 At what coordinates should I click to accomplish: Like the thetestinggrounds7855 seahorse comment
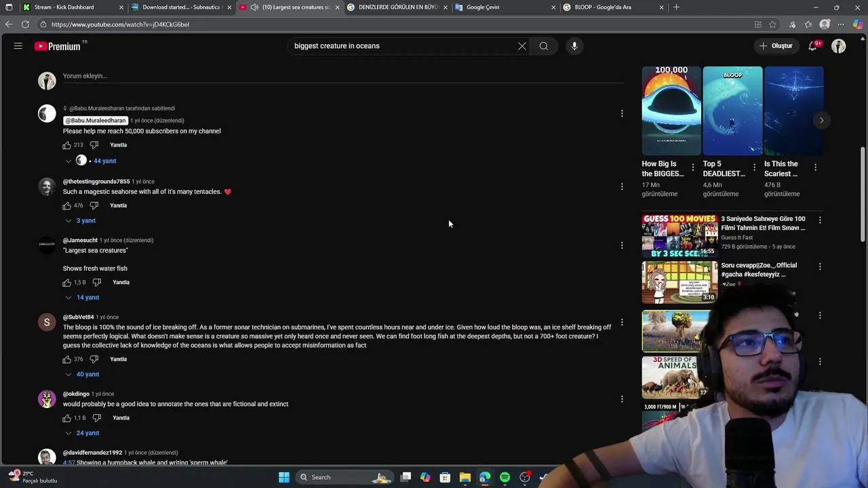(x=67, y=205)
